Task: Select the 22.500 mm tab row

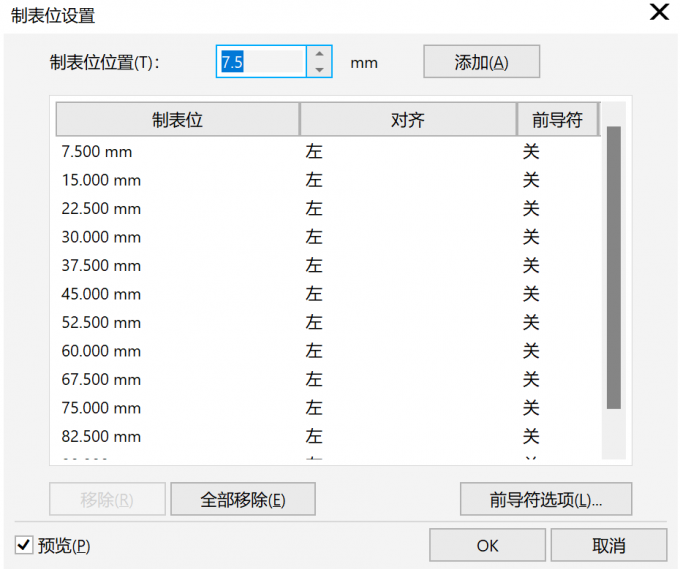Action: pos(328,209)
